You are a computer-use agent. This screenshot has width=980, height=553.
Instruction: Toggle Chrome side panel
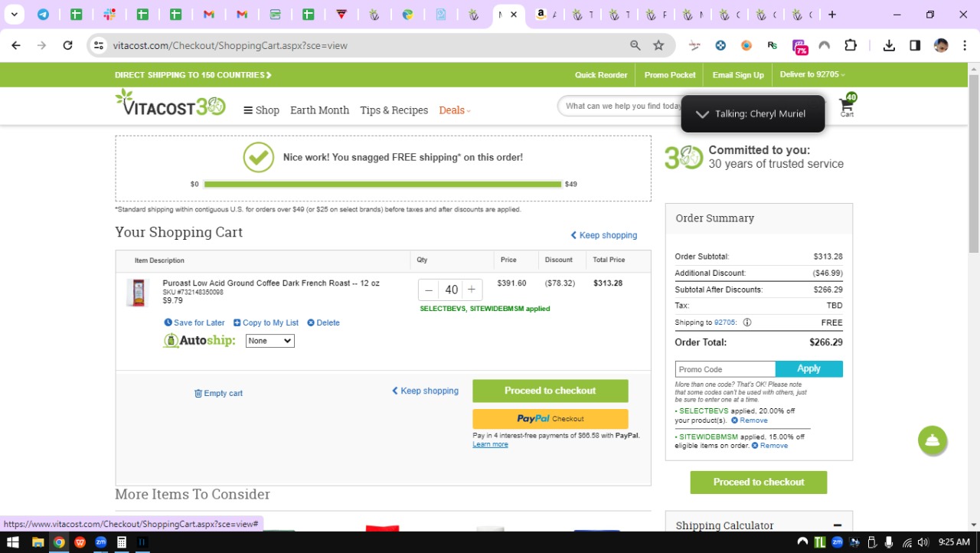click(x=915, y=45)
